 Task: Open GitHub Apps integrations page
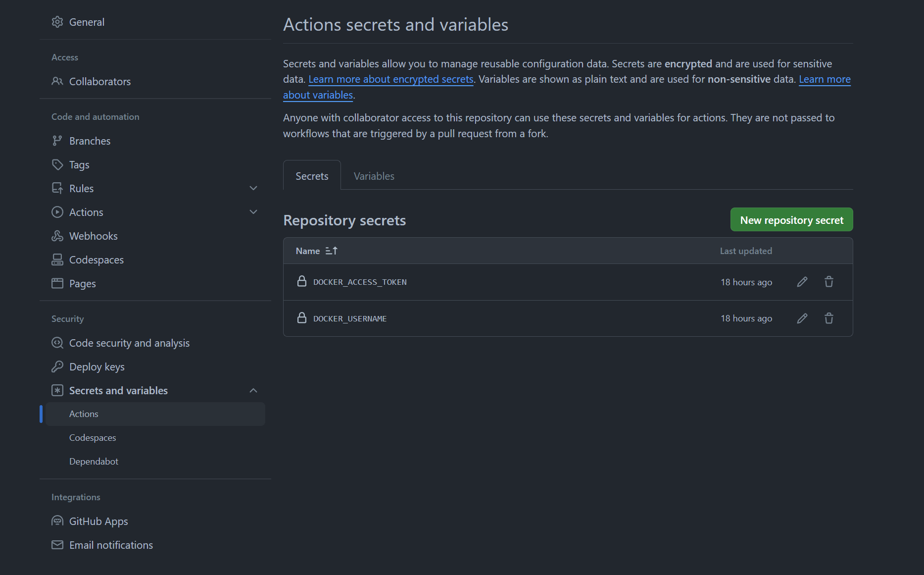point(98,521)
